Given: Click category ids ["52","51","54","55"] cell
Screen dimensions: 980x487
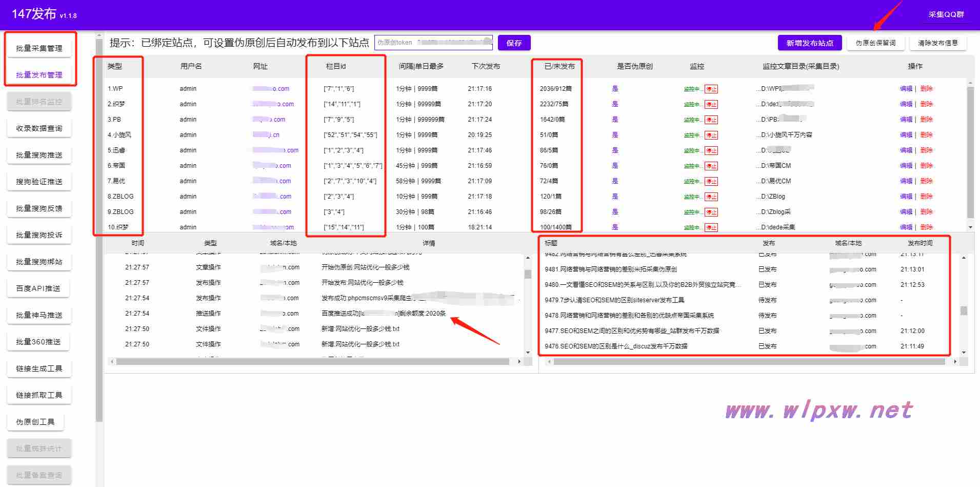Looking at the screenshot, I should pyautogui.click(x=350, y=135).
